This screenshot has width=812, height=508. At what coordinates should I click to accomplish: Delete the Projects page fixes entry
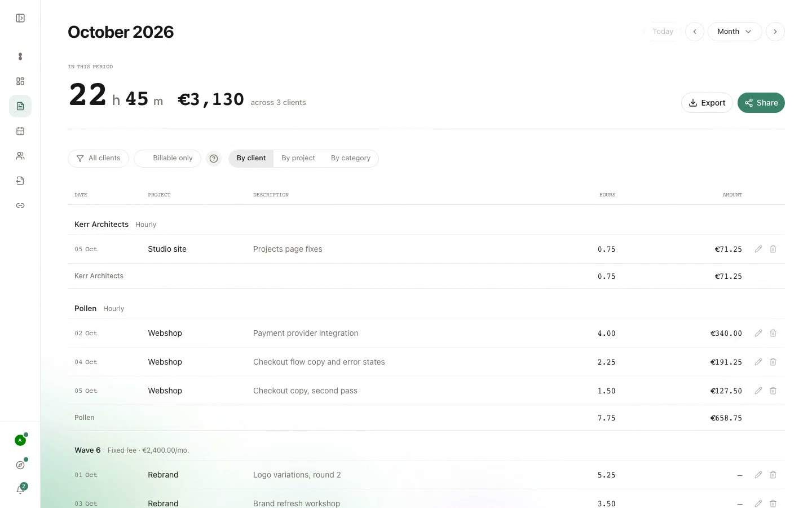(773, 249)
